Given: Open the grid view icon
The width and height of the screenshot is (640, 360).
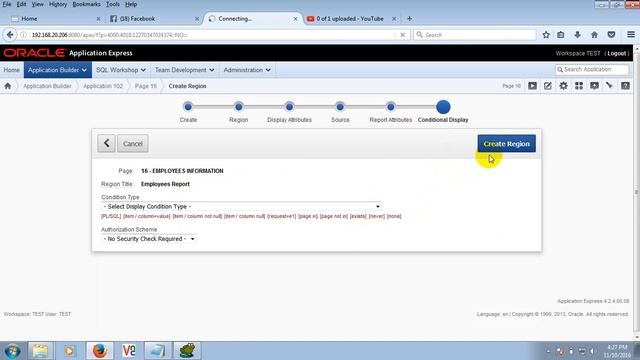Looking at the screenshot, I should click(579, 86).
